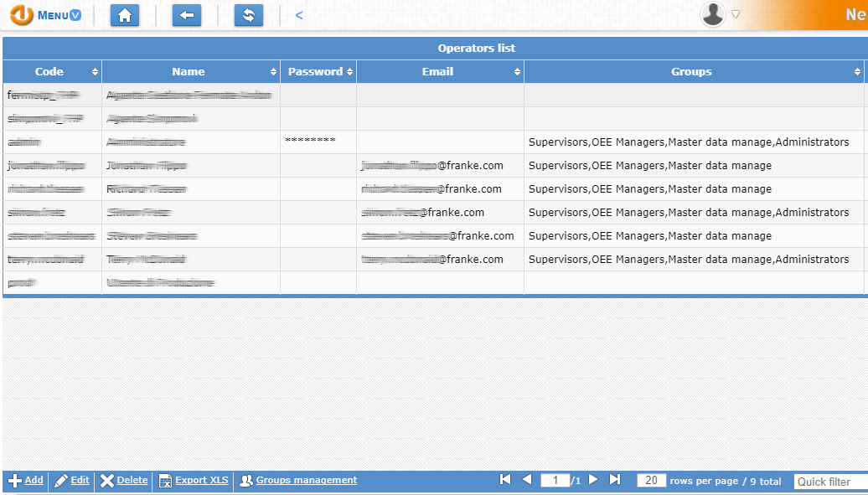The height and width of the screenshot is (495, 868).
Task: Toggle sorting on the Code column
Action: (94, 71)
